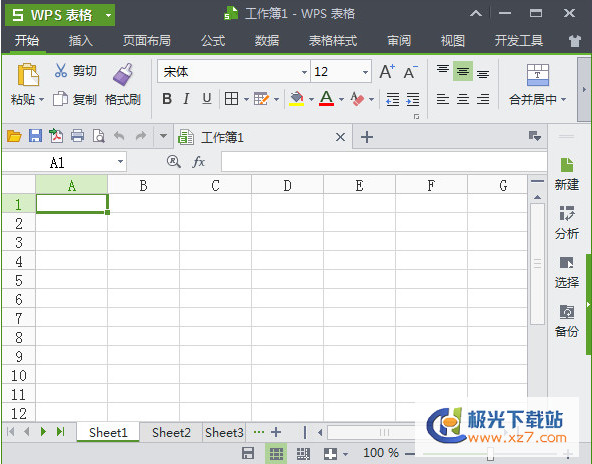Align text left
592x464 pixels.
[x=442, y=99]
